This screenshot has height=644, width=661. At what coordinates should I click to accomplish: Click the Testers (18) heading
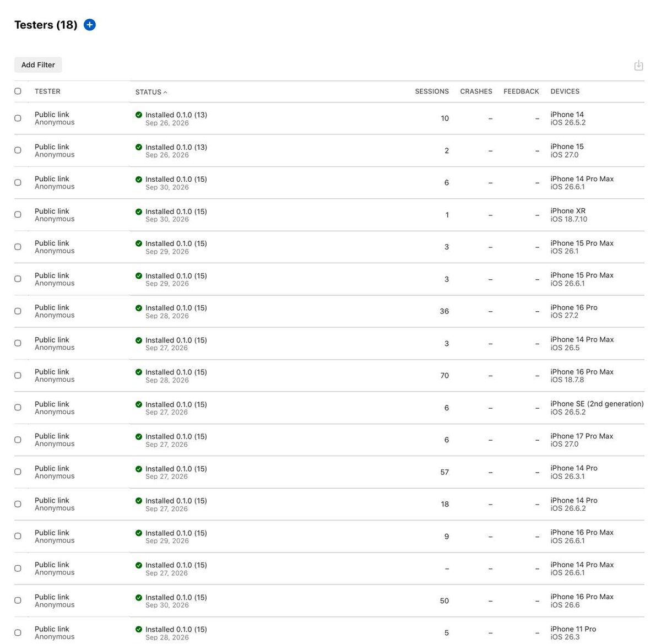click(46, 25)
